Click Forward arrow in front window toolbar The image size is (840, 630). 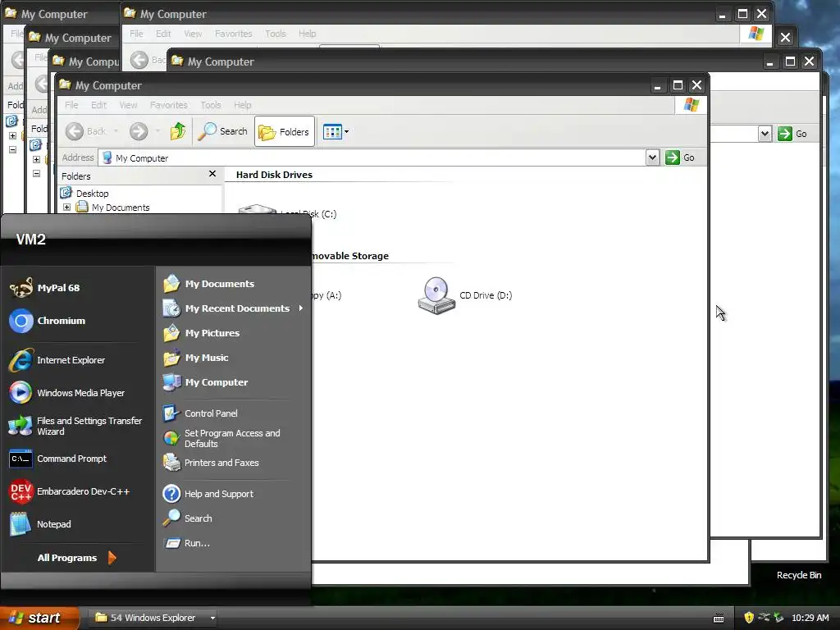point(138,131)
